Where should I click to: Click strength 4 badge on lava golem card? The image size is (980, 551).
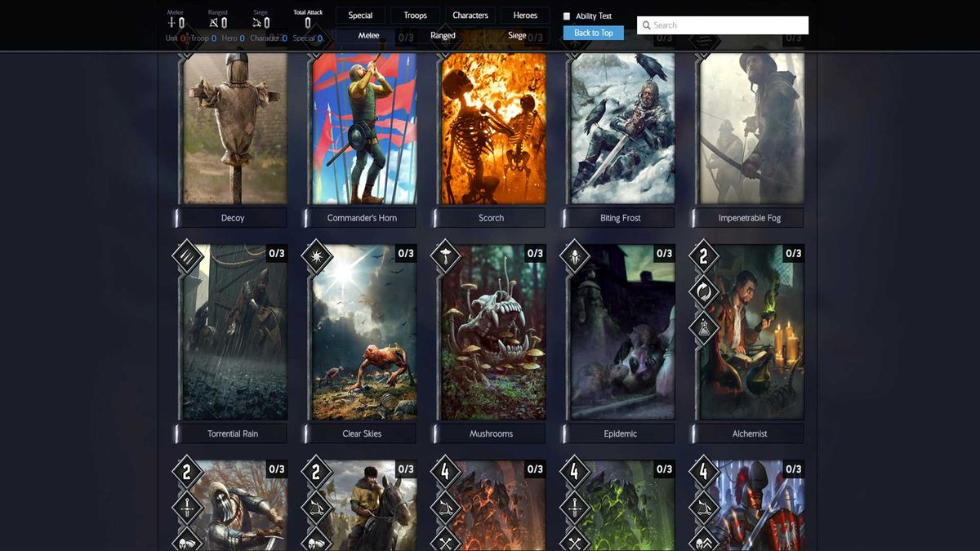click(x=445, y=472)
